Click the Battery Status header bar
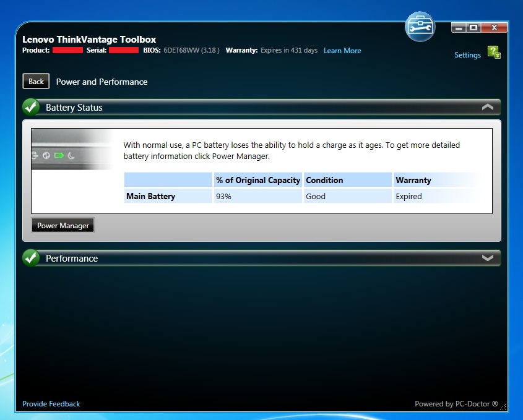The height and width of the screenshot is (420, 523). pos(262,108)
